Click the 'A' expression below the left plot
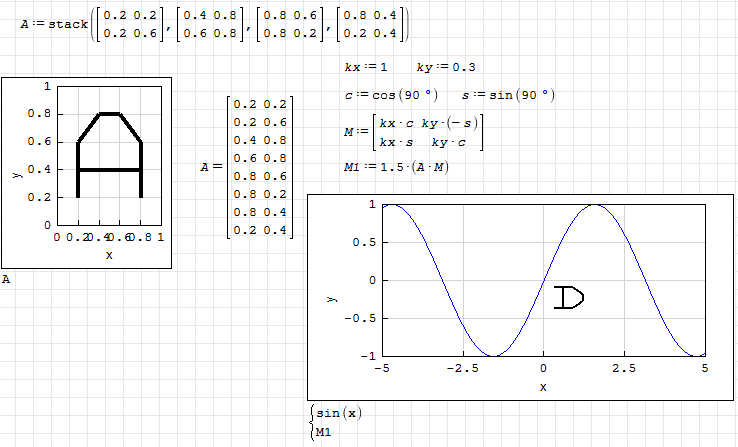This screenshot has width=738, height=447. tap(7, 281)
